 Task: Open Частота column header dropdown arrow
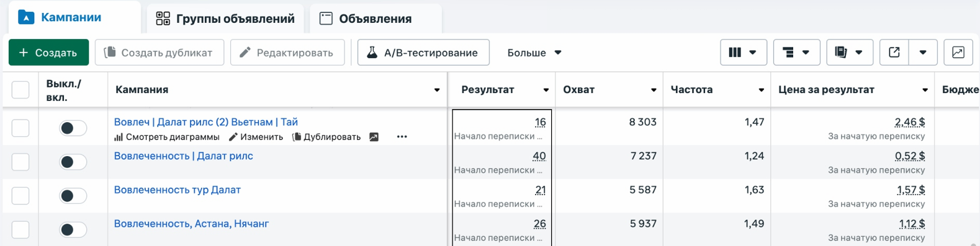point(762,90)
